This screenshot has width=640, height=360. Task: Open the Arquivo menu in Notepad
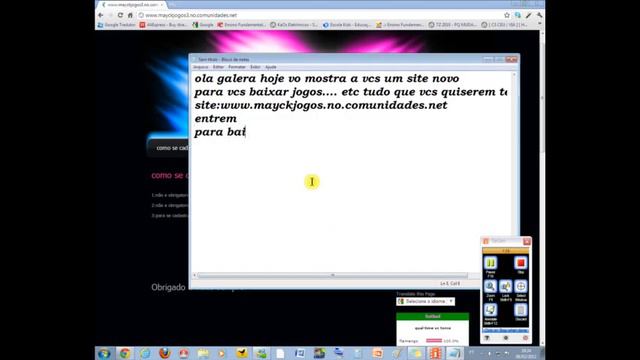[x=200, y=67]
